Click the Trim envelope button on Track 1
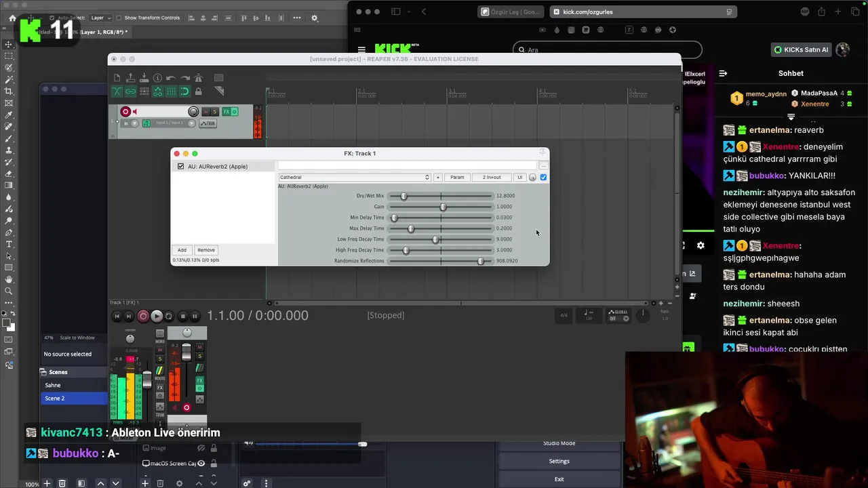This screenshot has height=488, width=868. 208,123
